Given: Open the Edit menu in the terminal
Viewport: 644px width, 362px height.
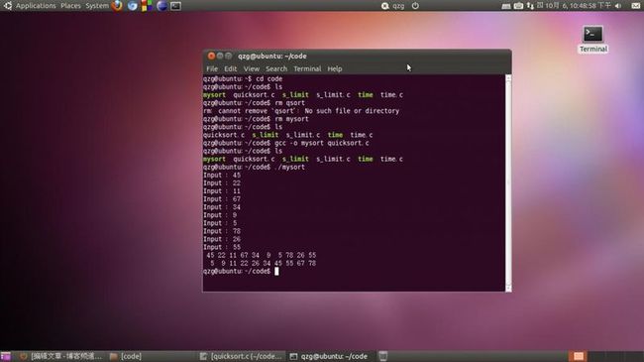Looking at the screenshot, I should tap(231, 68).
